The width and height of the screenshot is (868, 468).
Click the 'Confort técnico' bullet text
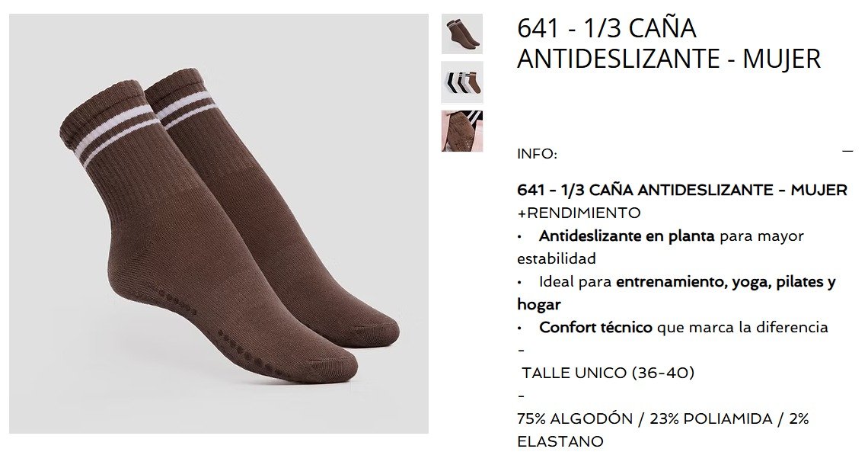click(595, 327)
